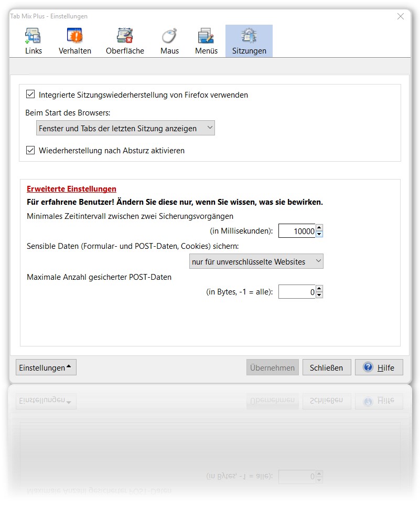Increase the Millisekunden interval value
This screenshot has width=420, height=505.
coord(319,227)
